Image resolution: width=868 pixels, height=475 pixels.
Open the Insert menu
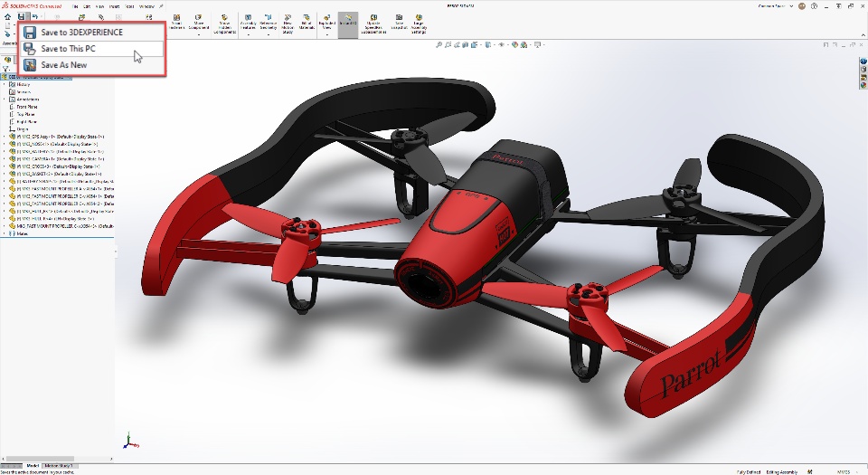[x=114, y=6]
